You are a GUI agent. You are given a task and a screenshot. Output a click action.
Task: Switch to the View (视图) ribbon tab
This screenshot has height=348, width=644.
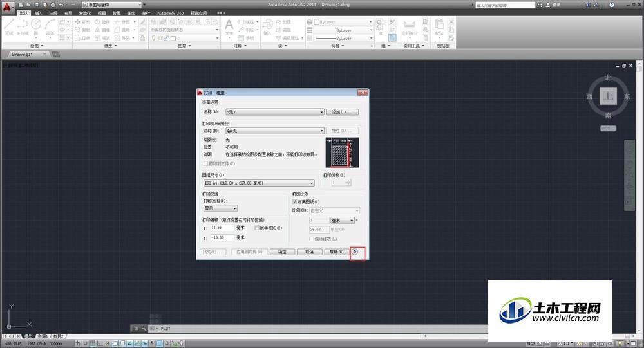coord(102,13)
